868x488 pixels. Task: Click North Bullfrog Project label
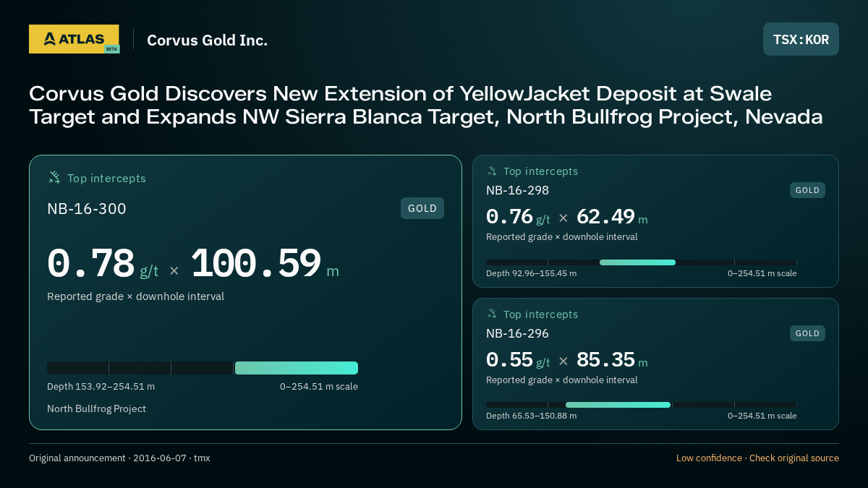pos(96,408)
